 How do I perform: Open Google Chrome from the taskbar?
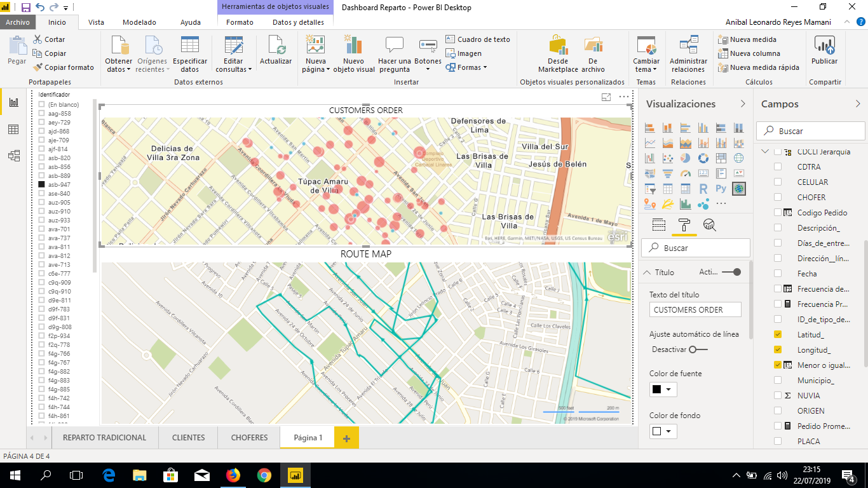tap(264, 475)
